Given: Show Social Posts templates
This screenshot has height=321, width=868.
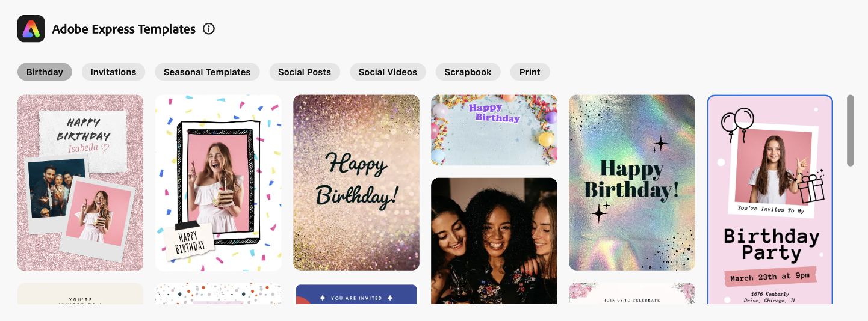Looking at the screenshot, I should click(305, 72).
